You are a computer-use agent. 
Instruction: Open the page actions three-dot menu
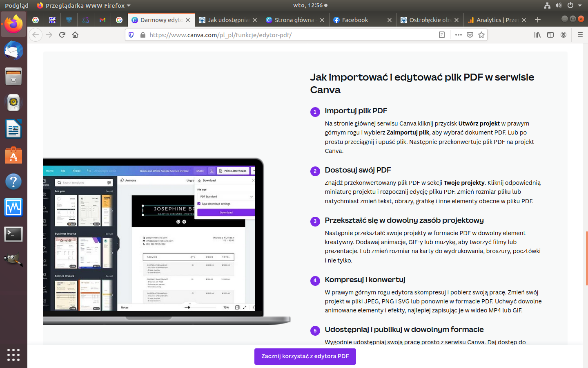pyautogui.click(x=459, y=35)
